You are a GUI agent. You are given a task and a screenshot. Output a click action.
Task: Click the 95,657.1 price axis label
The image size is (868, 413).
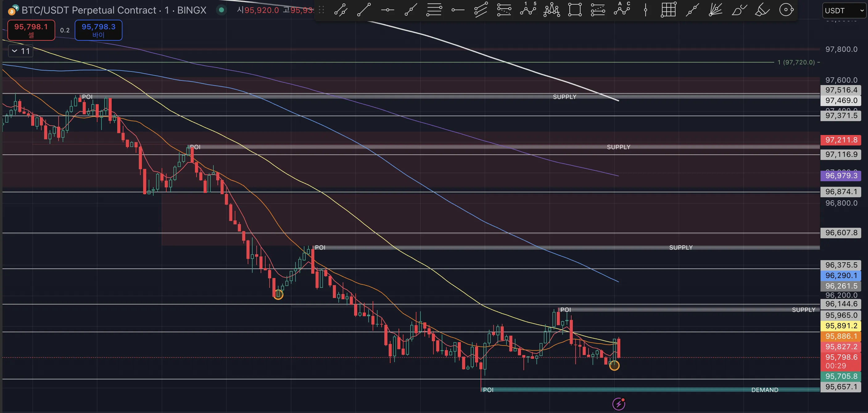(841, 387)
